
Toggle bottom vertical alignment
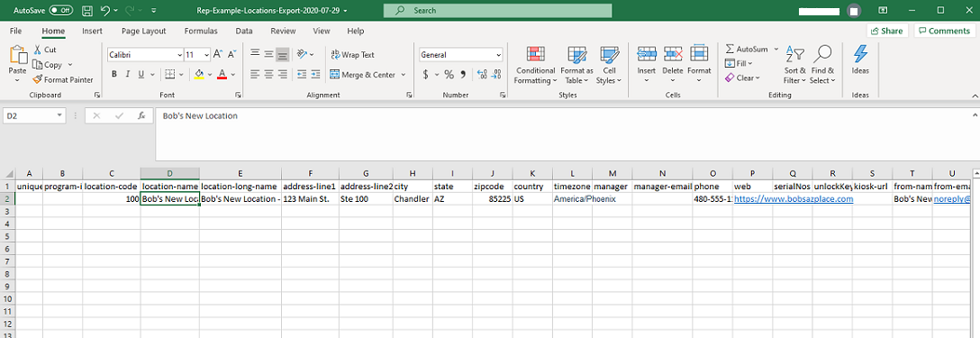coord(282,54)
